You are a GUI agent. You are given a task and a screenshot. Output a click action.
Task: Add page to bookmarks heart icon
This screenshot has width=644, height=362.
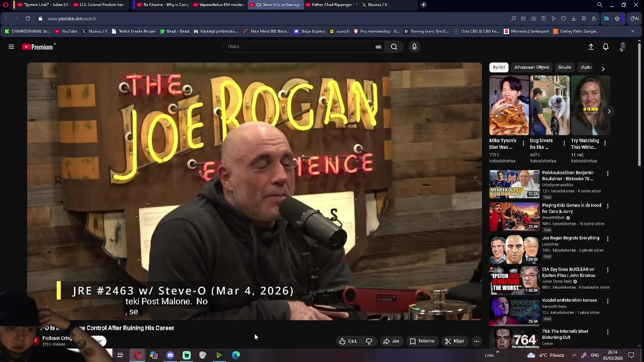(x=563, y=19)
